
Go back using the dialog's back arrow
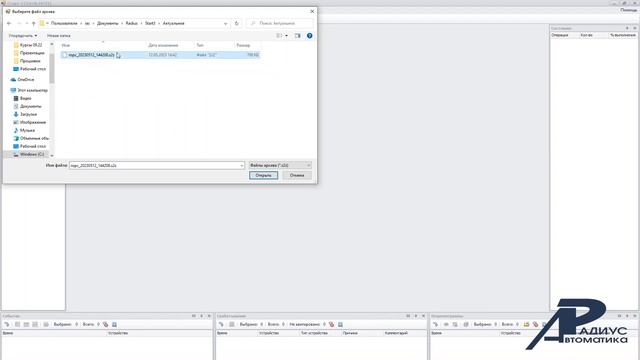9,24
